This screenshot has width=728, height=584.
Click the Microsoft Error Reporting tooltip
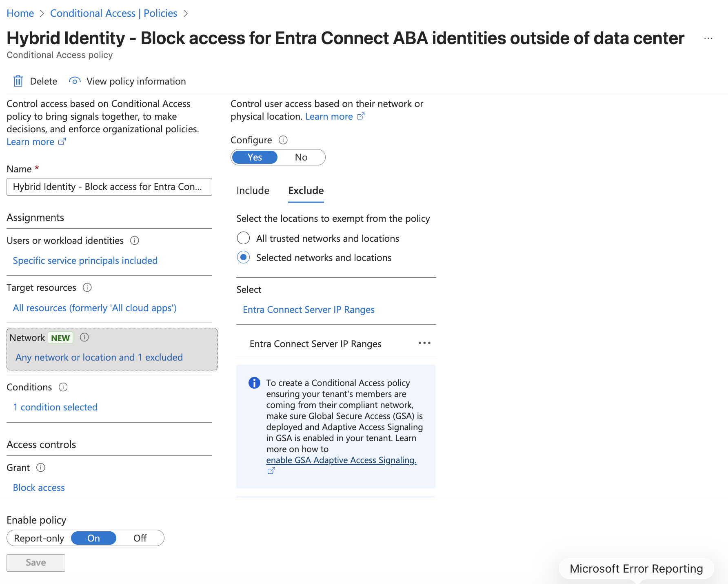[636, 568]
